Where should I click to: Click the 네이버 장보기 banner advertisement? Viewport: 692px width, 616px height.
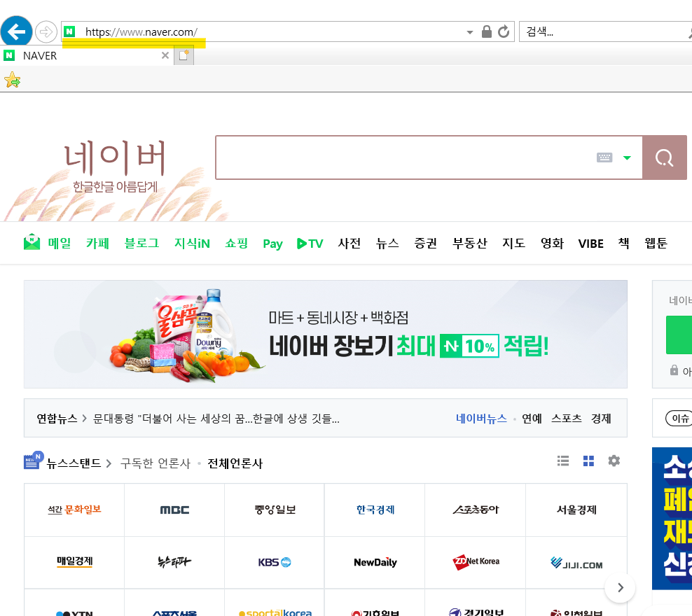point(326,334)
